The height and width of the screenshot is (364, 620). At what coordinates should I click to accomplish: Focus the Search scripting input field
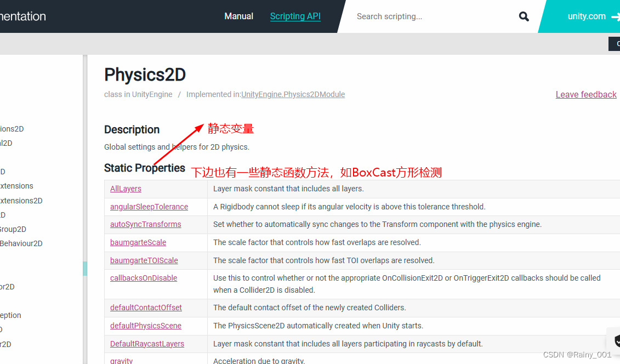[x=433, y=16]
